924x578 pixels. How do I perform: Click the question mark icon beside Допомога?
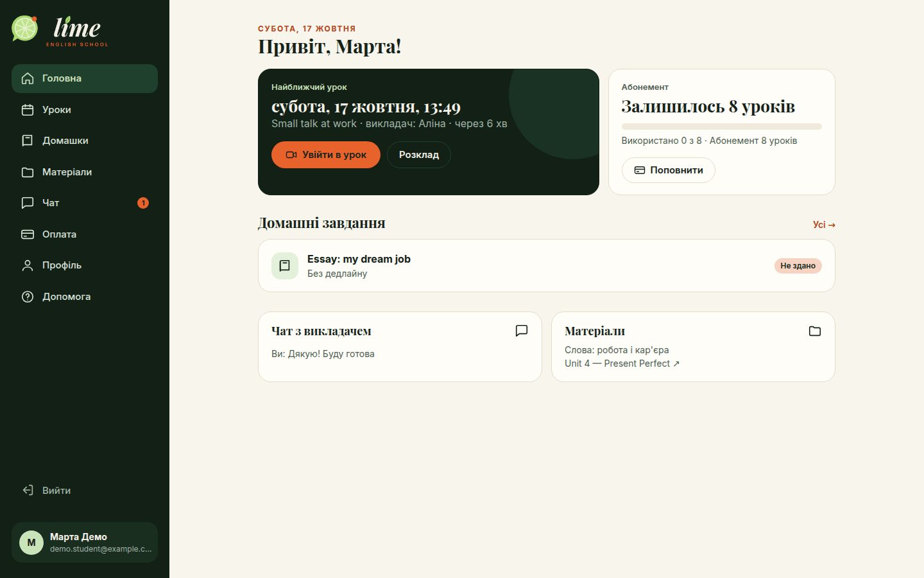pos(28,297)
